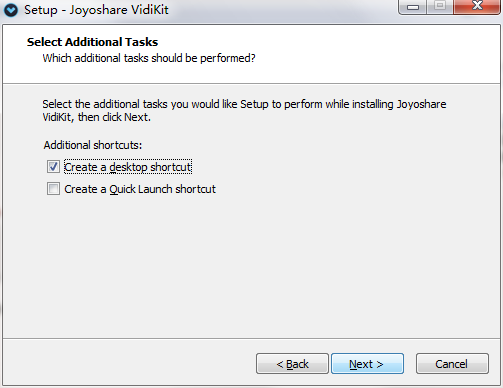Click the separator line above the Back button
The height and width of the screenshot is (388, 503).
coord(251,339)
